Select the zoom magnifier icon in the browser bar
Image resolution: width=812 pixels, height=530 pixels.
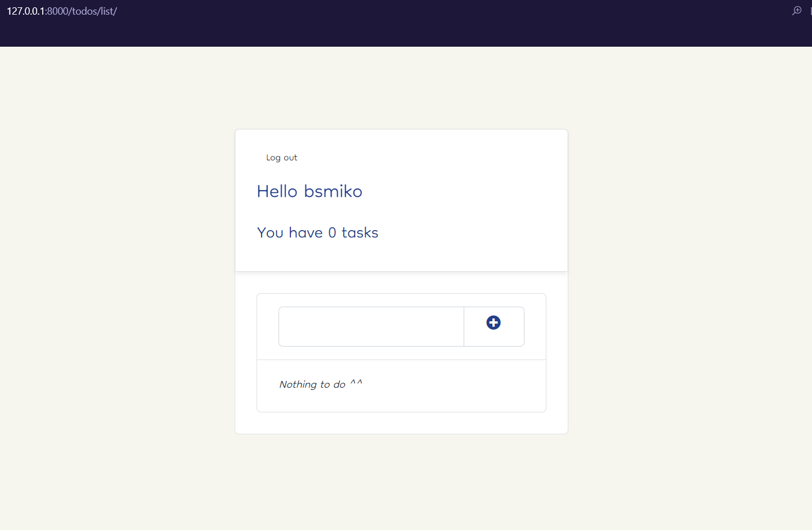click(797, 10)
